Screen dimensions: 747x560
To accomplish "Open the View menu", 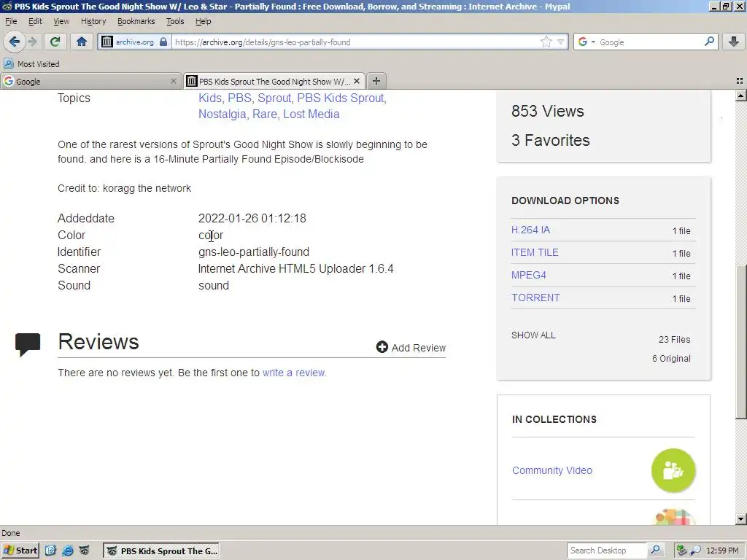I will pyautogui.click(x=61, y=21).
